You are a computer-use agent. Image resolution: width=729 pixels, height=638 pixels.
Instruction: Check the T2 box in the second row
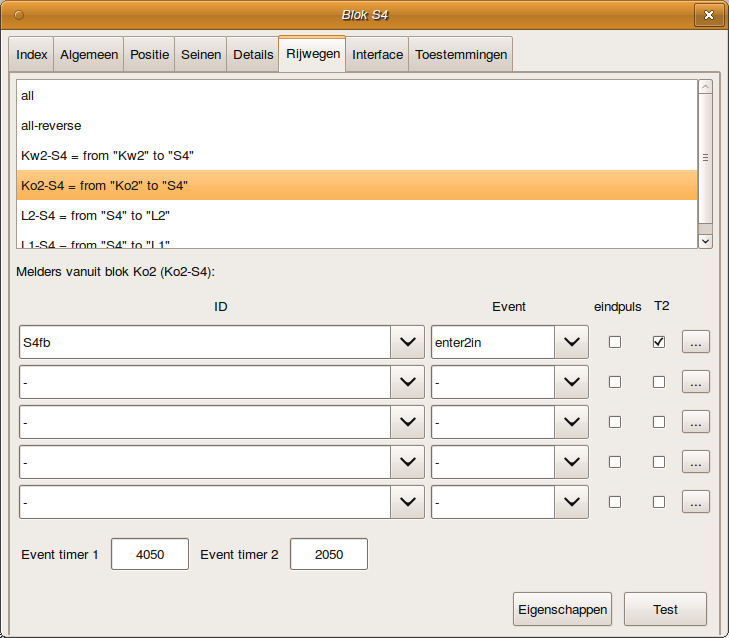click(658, 382)
